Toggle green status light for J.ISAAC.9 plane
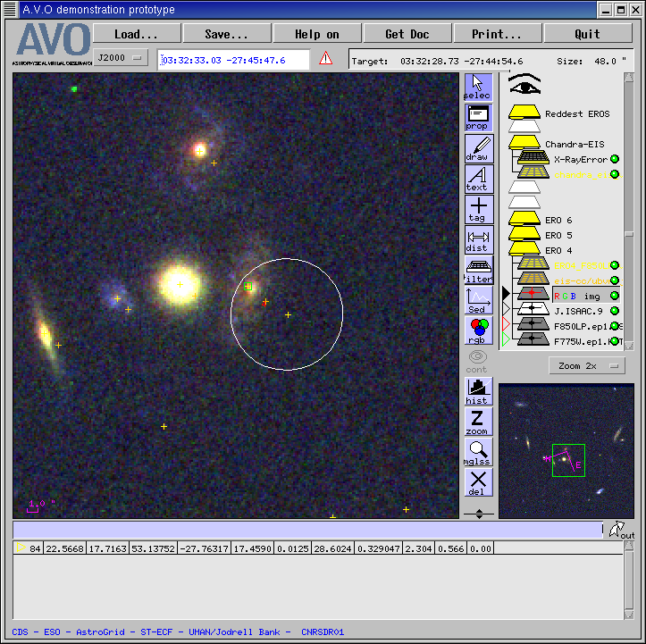The image size is (646, 644). click(x=615, y=311)
